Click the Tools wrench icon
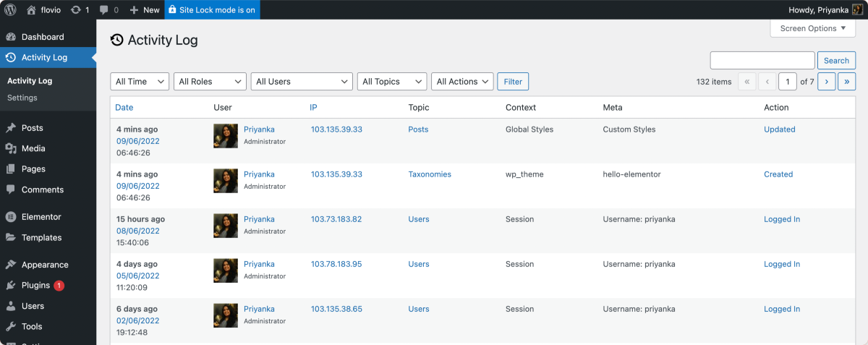The width and height of the screenshot is (868, 345). pos(11,327)
